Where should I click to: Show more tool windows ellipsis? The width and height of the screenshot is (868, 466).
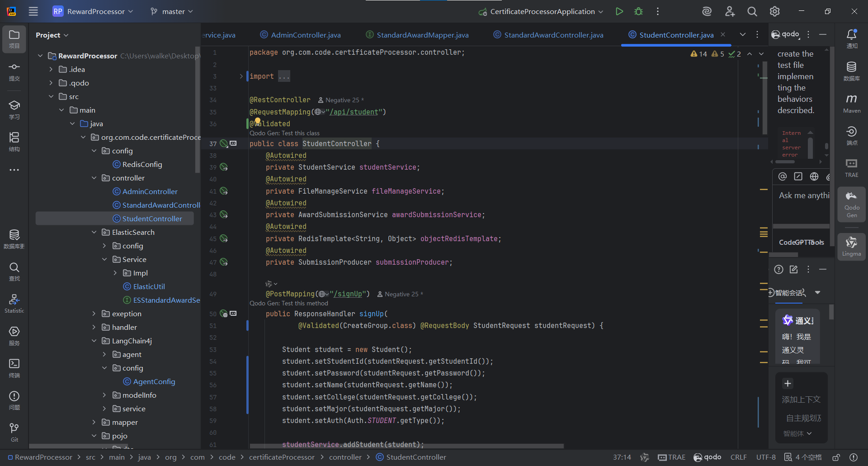(14, 170)
